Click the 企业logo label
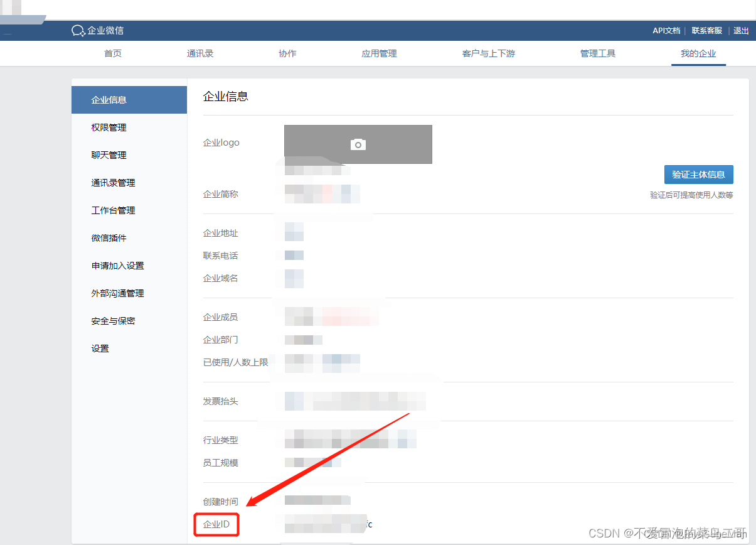The image size is (756, 545). coord(221,143)
